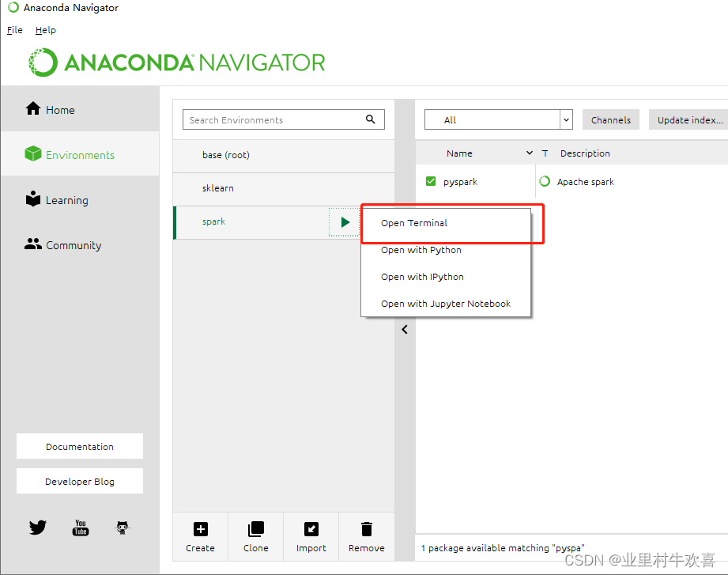Click the Home house icon
The height and width of the screenshot is (575, 728).
tap(33, 108)
